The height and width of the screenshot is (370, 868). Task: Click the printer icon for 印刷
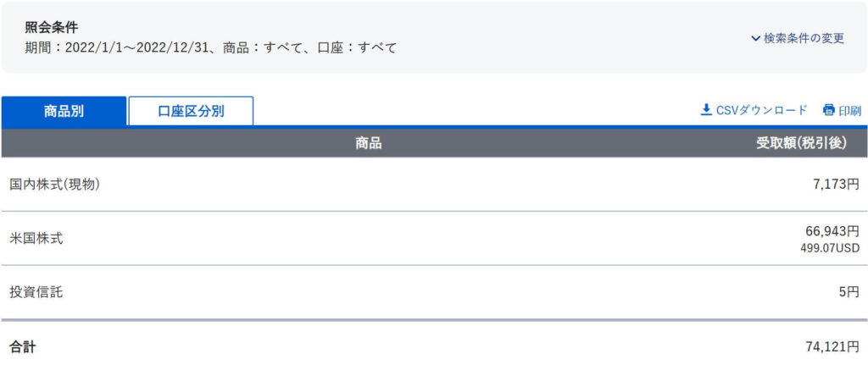(828, 110)
